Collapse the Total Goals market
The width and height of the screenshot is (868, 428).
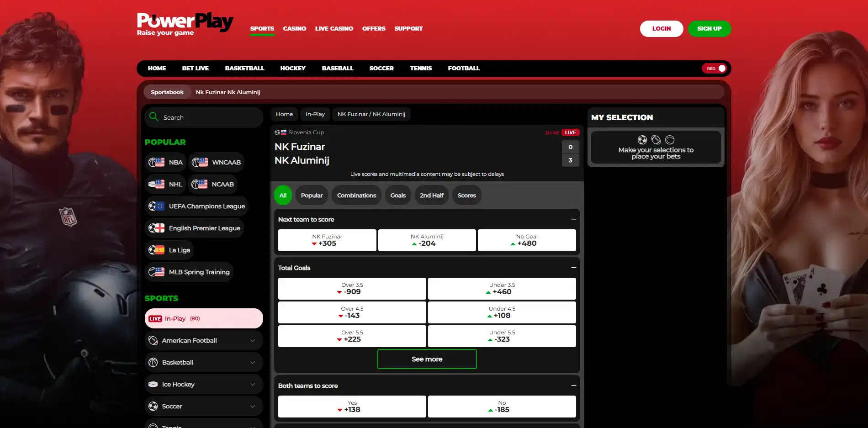[x=573, y=268]
